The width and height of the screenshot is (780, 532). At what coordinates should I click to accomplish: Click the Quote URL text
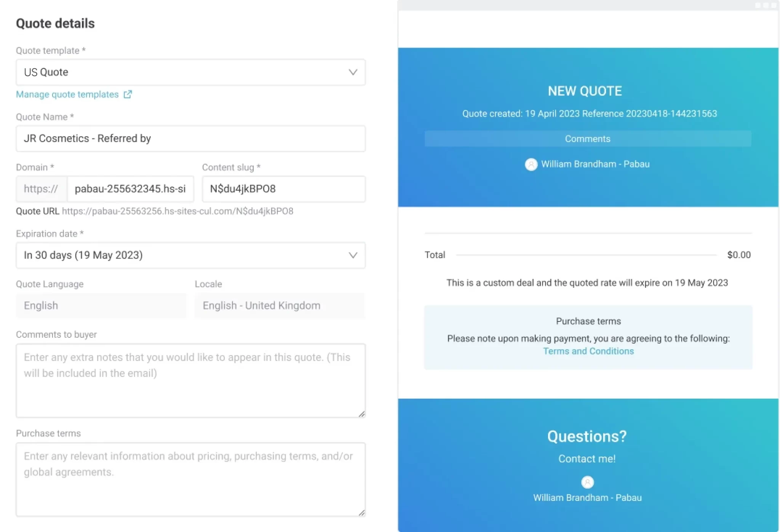tap(177, 211)
